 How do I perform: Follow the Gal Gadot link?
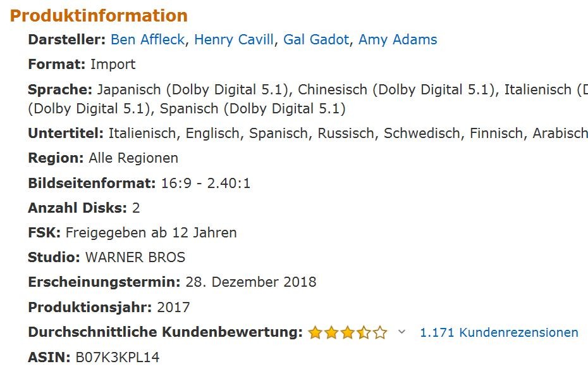pos(315,40)
